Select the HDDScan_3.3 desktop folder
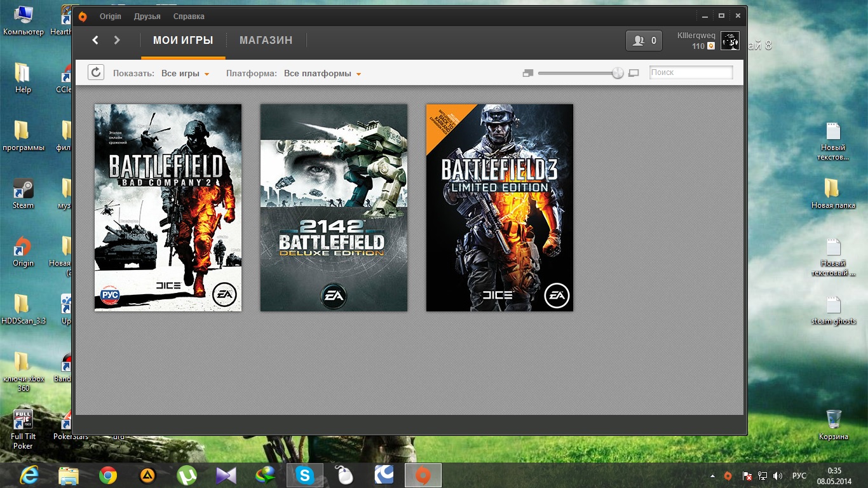Viewport: 868px width, 488px height. (24, 309)
